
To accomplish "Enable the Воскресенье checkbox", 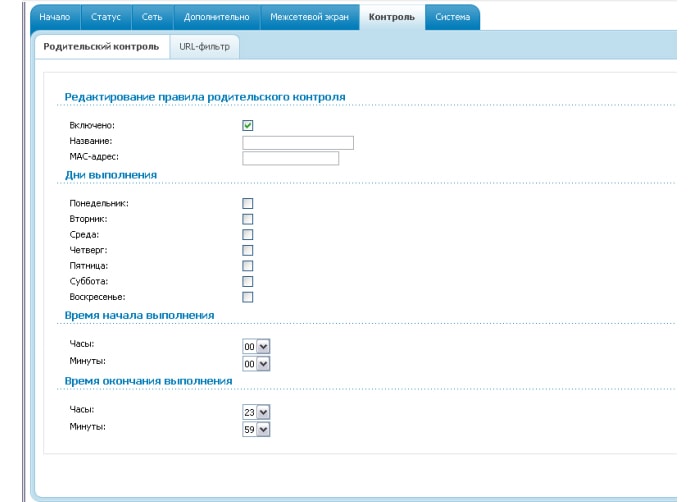I will point(248,297).
